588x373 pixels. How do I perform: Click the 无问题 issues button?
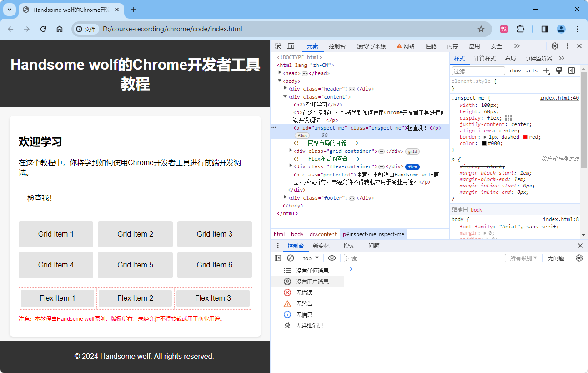pos(556,258)
